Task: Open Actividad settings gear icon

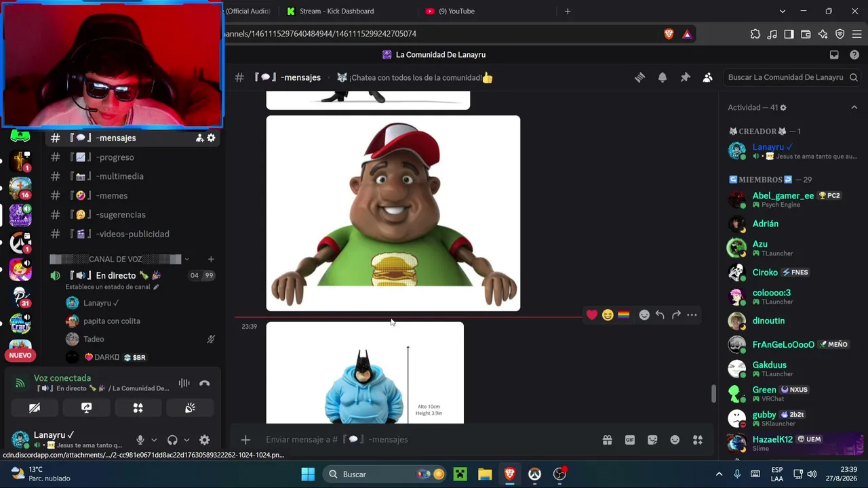Action: (783, 108)
